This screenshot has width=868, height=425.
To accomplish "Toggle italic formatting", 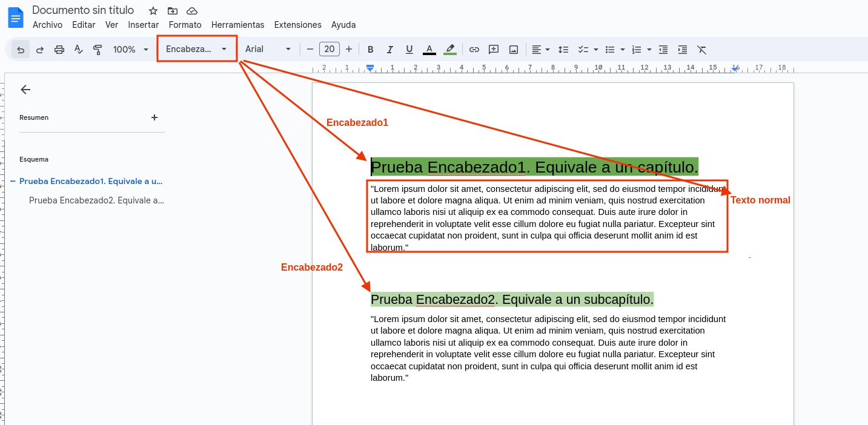I will [x=390, y=50].
